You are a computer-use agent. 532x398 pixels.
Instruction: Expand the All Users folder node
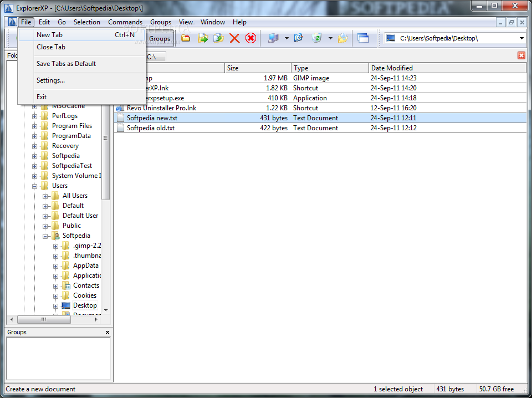(45, 196)
